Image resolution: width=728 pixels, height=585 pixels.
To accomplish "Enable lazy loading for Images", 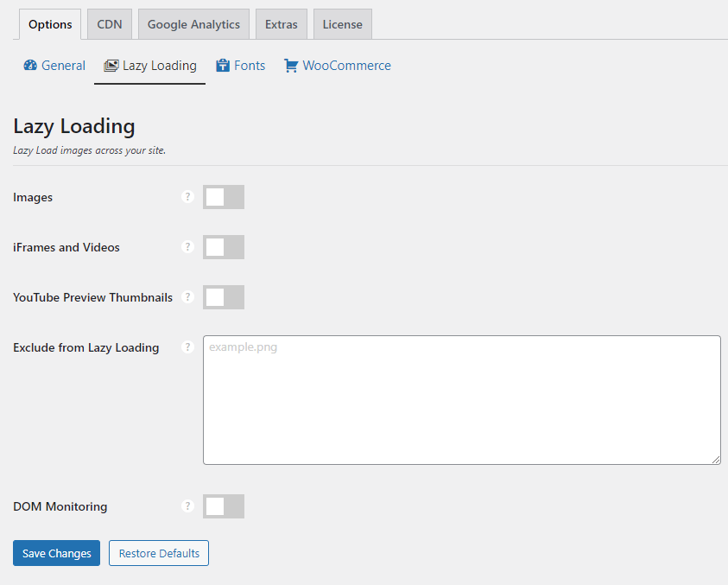I will point(223,197).
